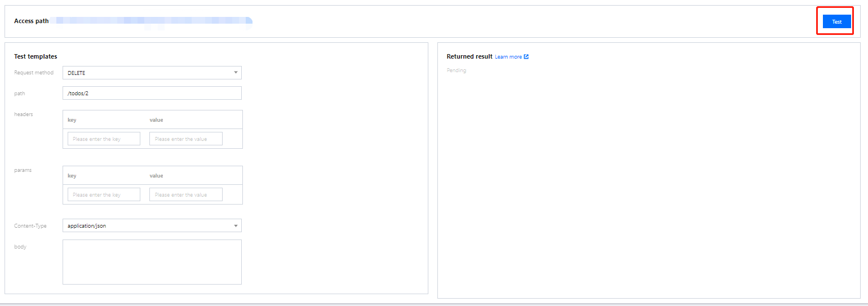Viewport: 868px width, 306px height.
Task: Click the Test templates heading
Action: tap(36, 56)
